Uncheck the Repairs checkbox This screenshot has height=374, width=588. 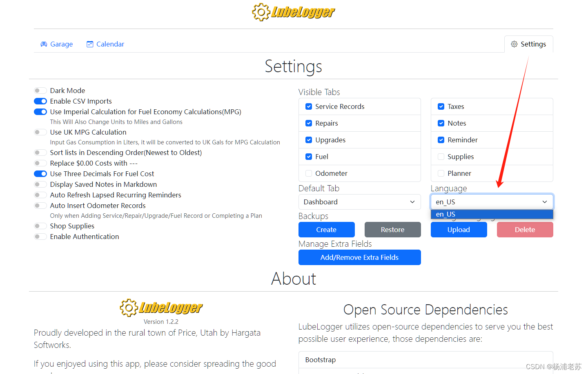pyautogui.click(x=309, y=123)
